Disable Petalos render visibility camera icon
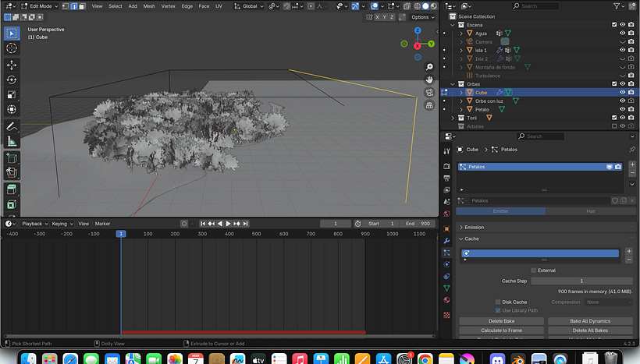Viewport: 640px width, 364px height. click(x=618, y=167)
